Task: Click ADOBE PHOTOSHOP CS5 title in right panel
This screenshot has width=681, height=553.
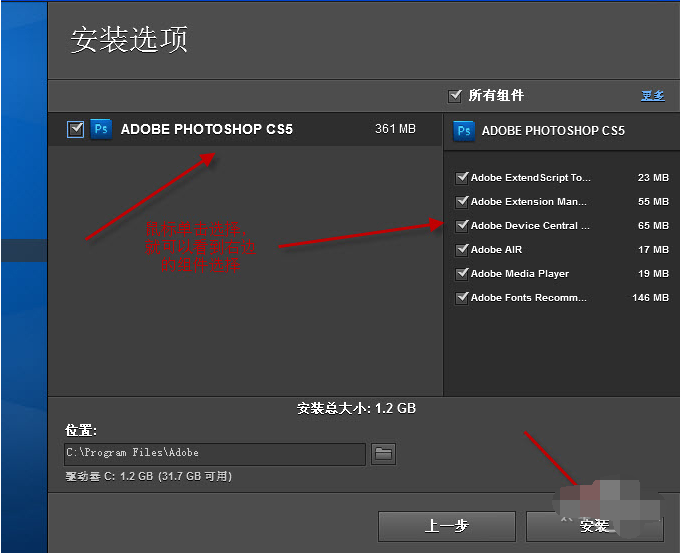Action: [553, 131]
